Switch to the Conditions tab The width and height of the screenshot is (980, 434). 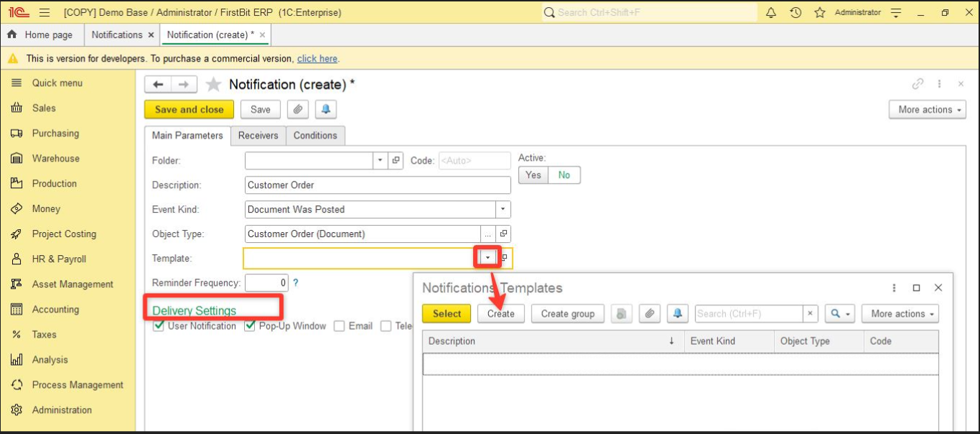[315, 135]
